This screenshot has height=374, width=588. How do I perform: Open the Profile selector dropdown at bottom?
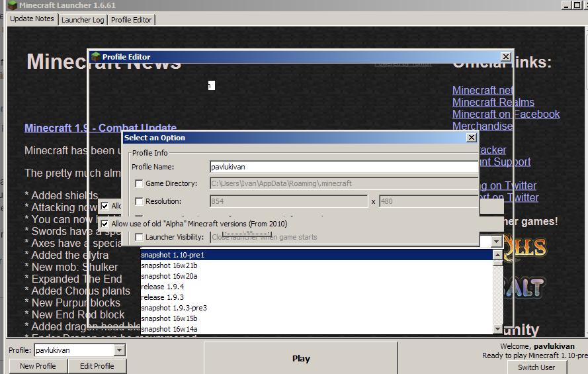[119, 350]
